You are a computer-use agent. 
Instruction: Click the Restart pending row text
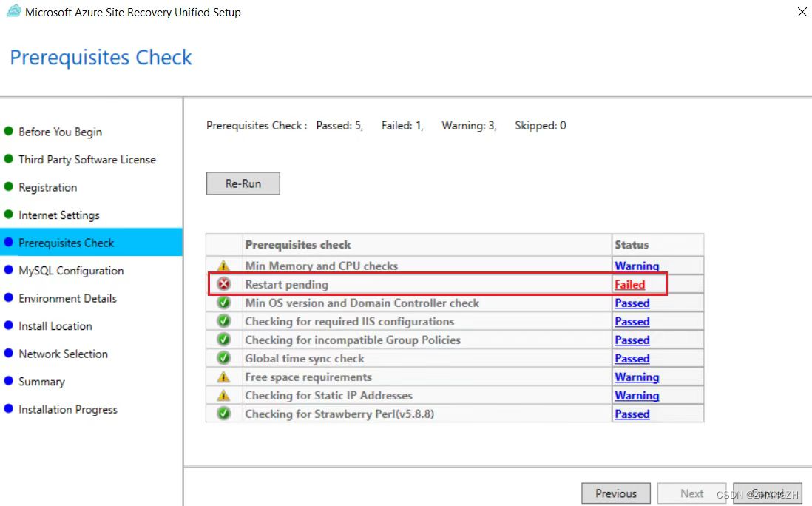point(286,284)
